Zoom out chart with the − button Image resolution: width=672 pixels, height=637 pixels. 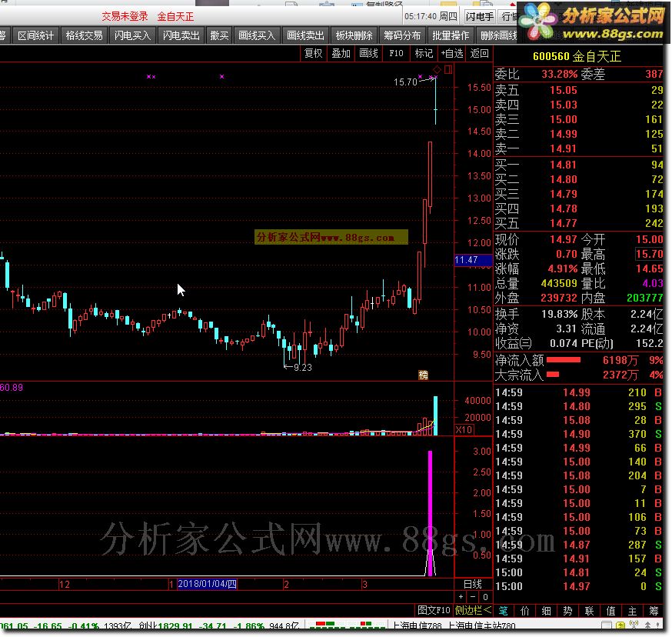click(x=473, y=597)
